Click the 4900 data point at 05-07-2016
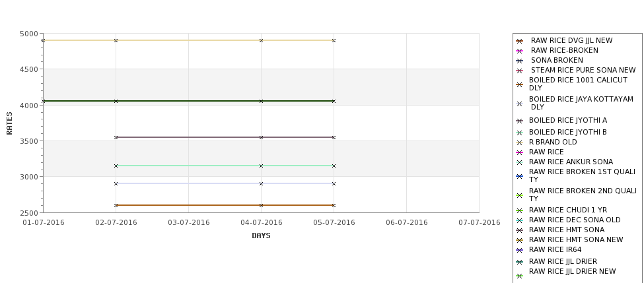The width and height of the screenshot is (644, 283). (x=334, y=41)
